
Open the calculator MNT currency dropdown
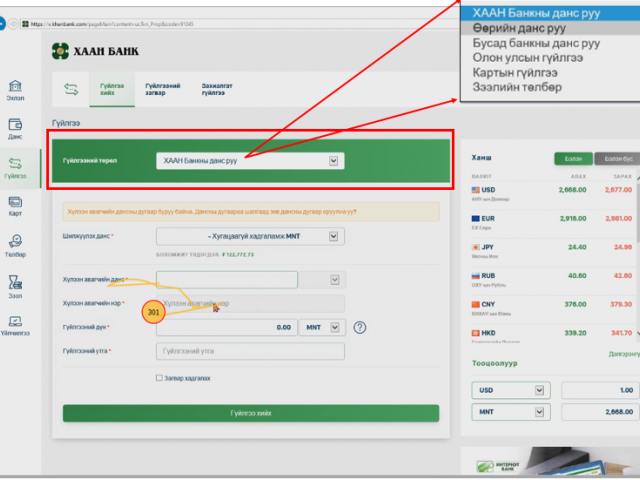click(511, 412)
